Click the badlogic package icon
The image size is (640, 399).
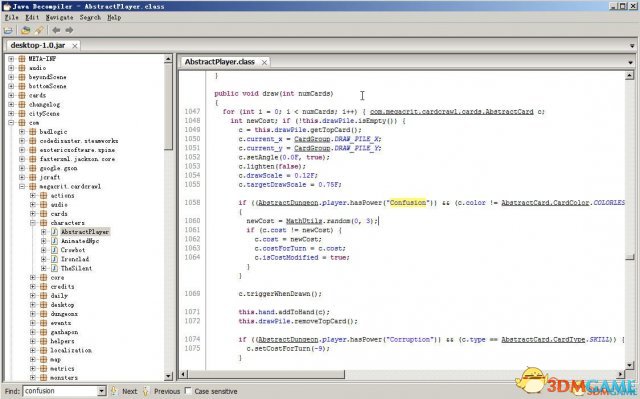[x=33, y=132]
